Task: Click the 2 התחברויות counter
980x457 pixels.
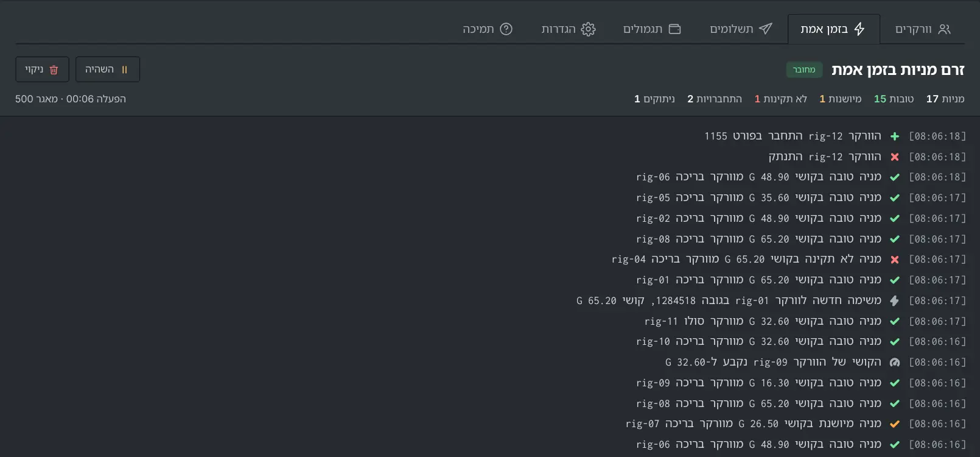Action: tap(715, 99)
